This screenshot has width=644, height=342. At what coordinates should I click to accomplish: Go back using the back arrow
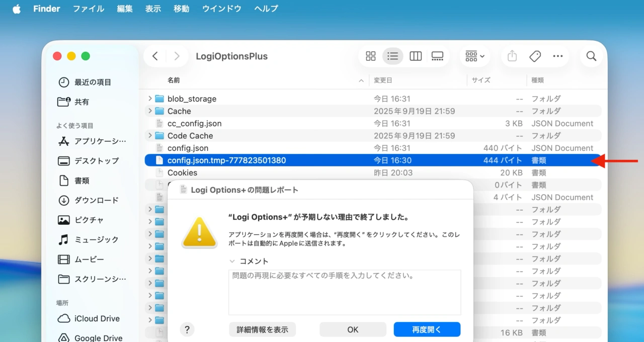click(x=155, y=56)
